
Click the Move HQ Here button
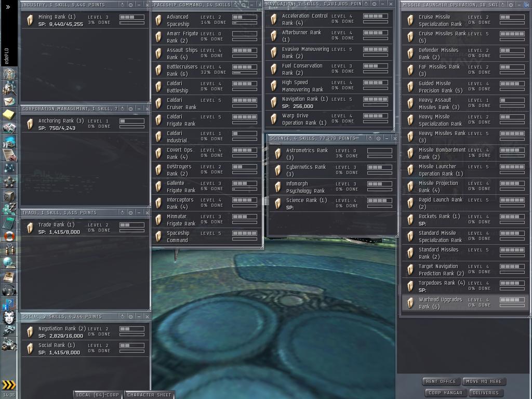pos(484,381)
